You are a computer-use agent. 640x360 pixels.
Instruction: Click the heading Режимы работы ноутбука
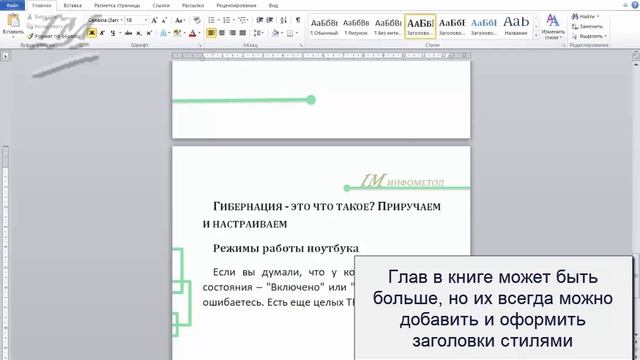coord(286,248)
